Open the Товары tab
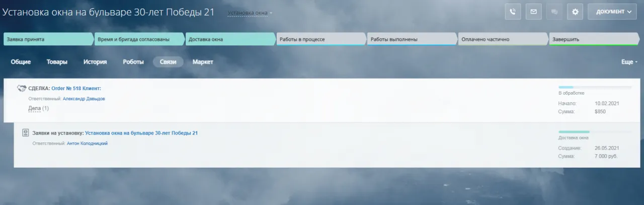Image resolution: width=644 pixels, height=205 pixels. pyautogui.click(x=57, y=62)
